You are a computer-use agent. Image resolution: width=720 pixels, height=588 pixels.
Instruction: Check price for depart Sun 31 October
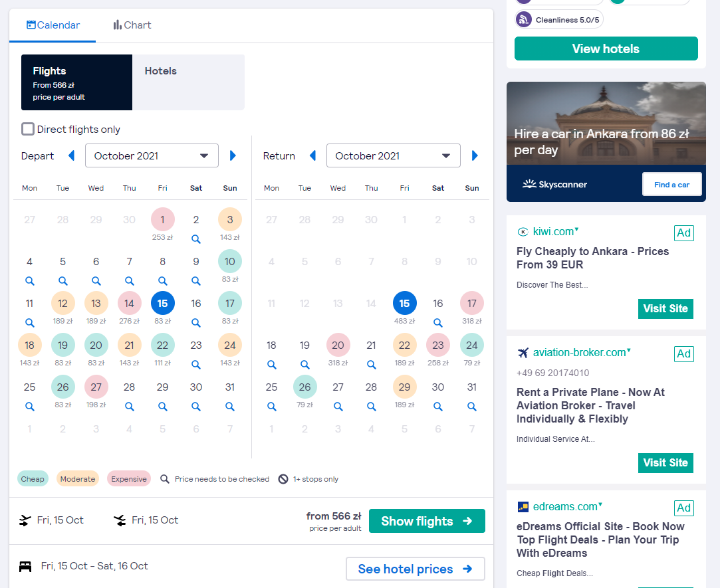[230, 406]
